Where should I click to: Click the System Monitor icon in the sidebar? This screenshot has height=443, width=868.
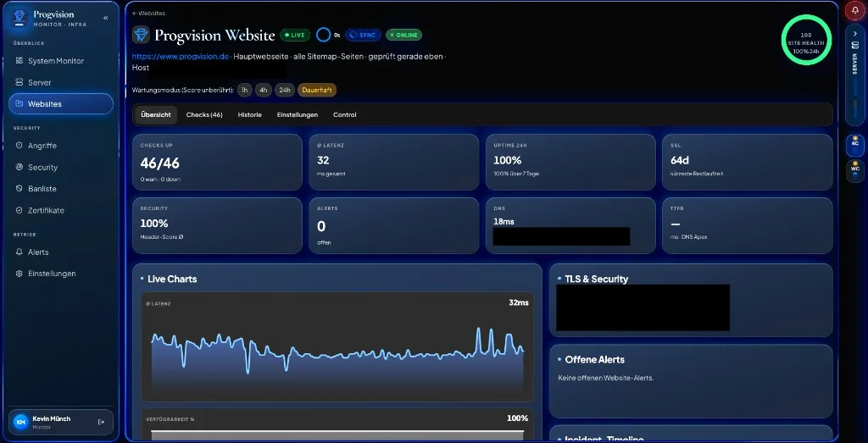[x=19, y=61]
